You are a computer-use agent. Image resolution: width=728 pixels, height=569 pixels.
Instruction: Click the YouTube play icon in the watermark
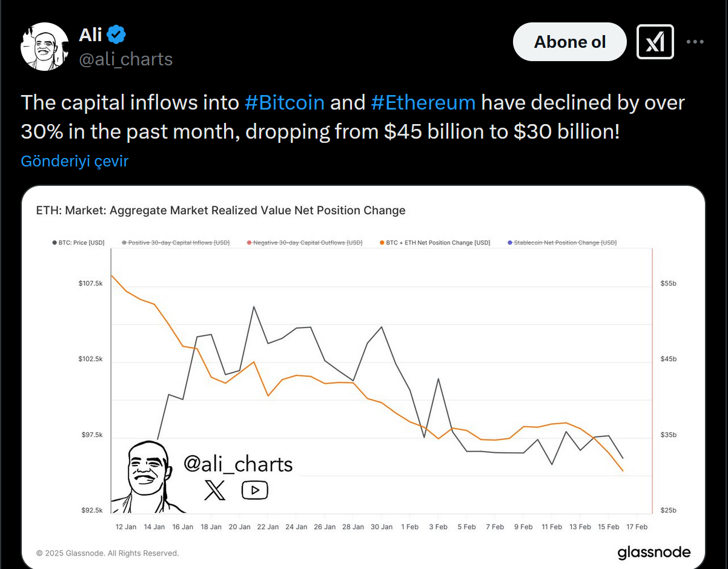tap(254, 490)
